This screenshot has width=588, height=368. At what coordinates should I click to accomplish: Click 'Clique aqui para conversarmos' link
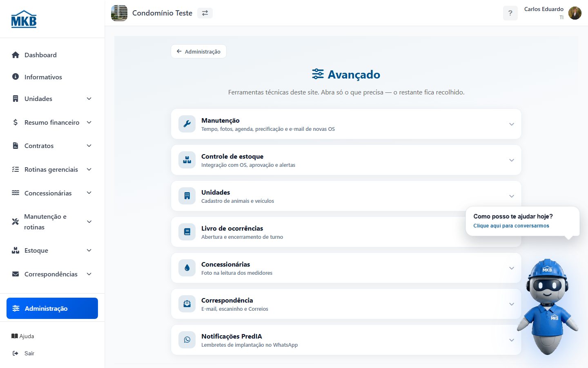[511, 226]
